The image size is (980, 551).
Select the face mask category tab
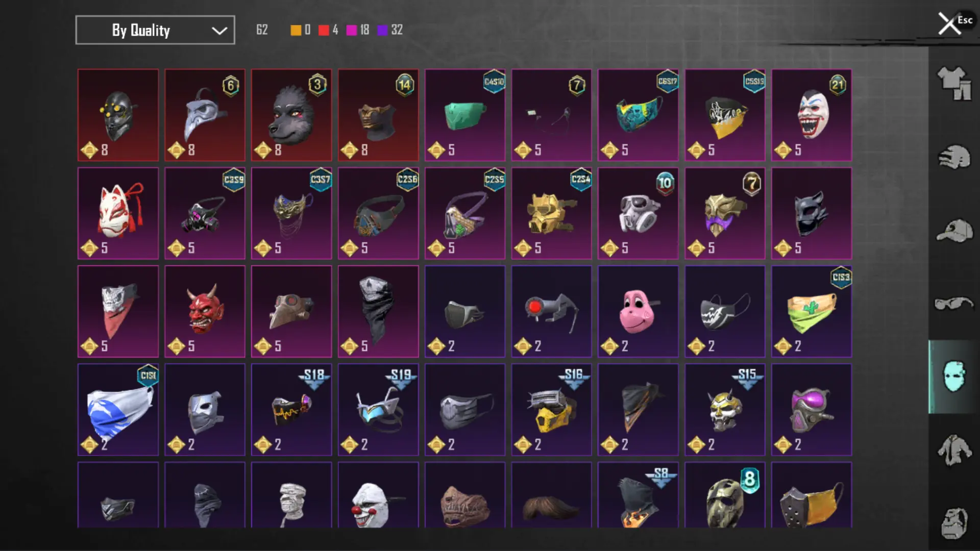pyautogui.click(x=954, y=377)
